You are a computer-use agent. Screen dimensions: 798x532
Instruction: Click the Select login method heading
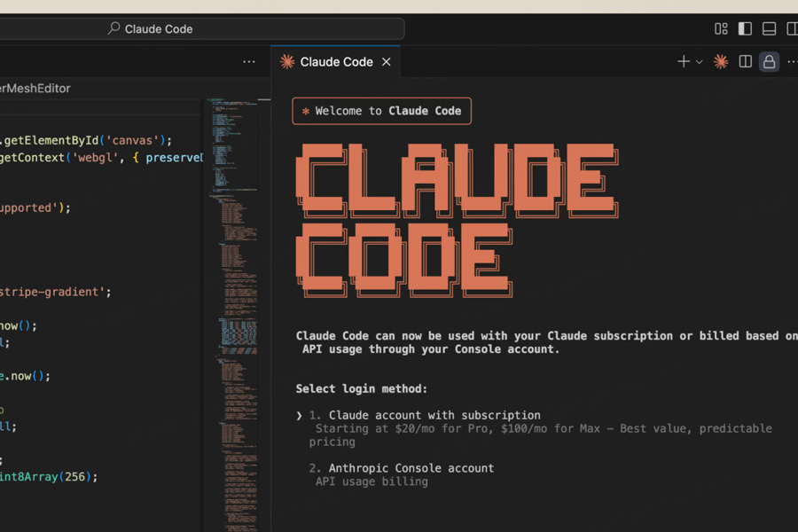pos(362,389)
